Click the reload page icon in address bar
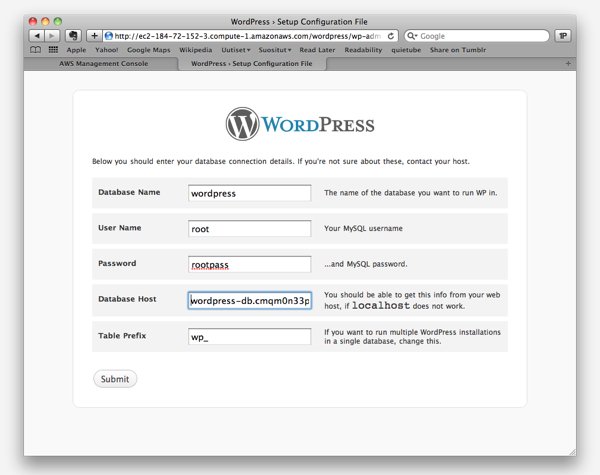Viewport: 600px width, 475px height. 391,35
